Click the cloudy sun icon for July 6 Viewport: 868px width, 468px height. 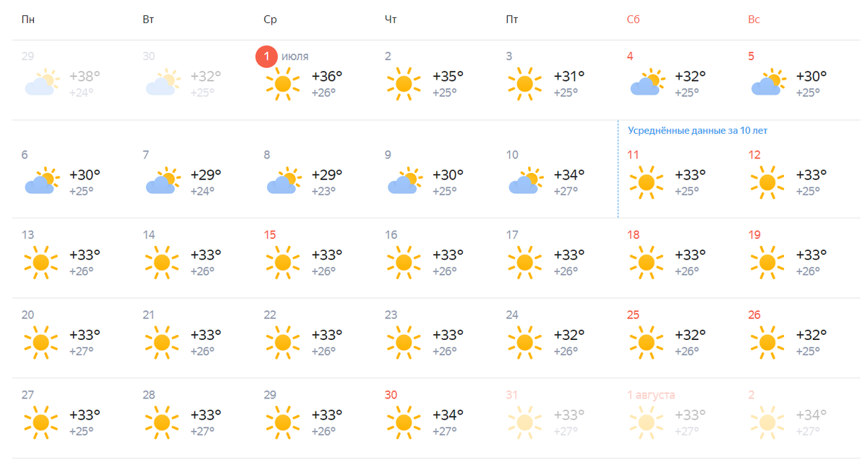tap(41, 182)
